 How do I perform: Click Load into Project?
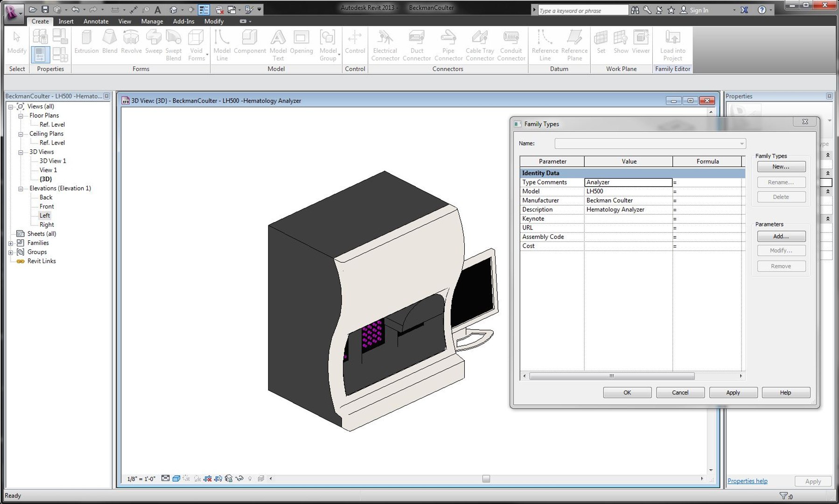point(672,45)
